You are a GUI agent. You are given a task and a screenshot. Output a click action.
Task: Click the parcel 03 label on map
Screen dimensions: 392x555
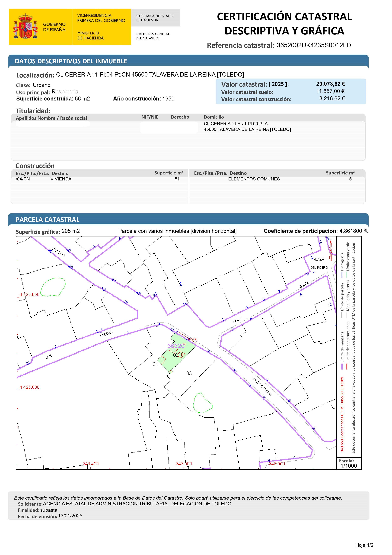[x=189, y=374]
